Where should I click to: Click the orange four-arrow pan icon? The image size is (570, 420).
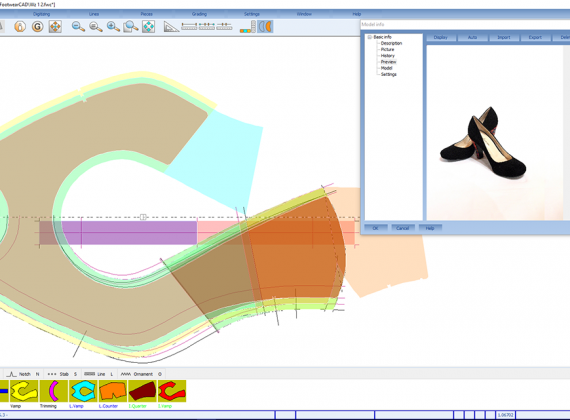[x=55, y=27]
